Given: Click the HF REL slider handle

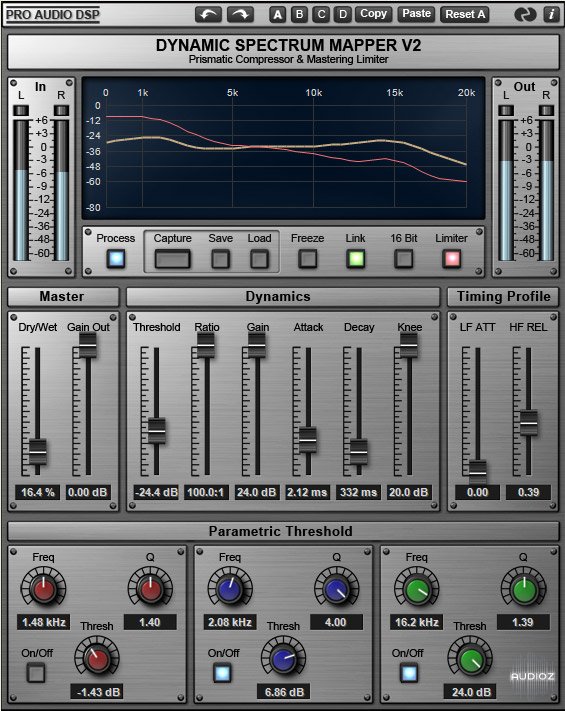Looking at the screenshot, I should 529,423.
